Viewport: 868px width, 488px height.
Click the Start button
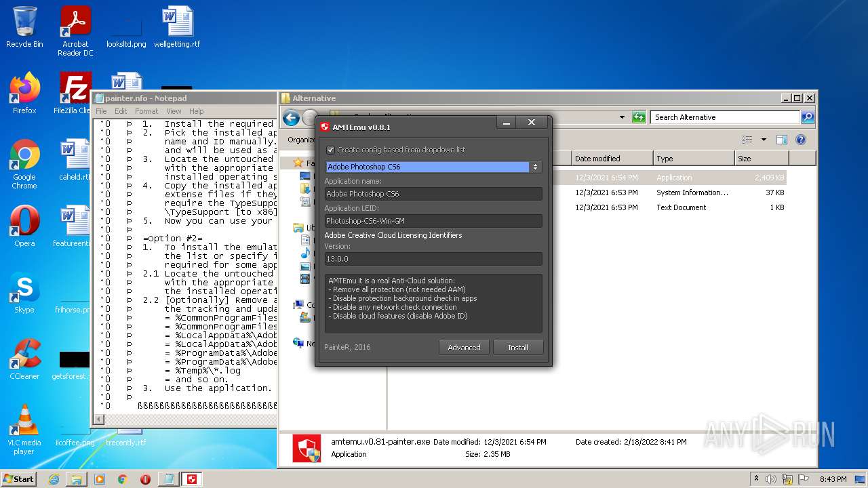(19, 479)
